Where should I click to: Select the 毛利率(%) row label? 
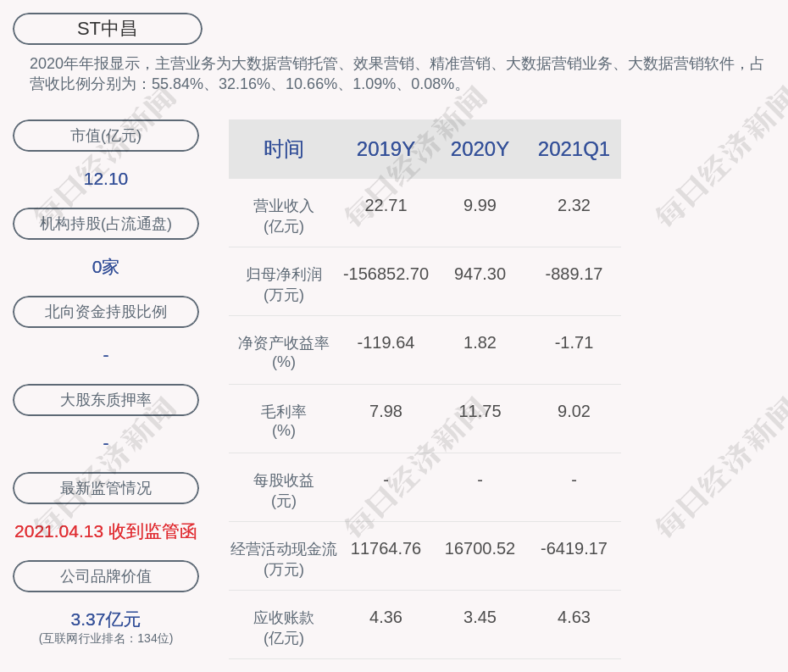[x=284, y=420]
